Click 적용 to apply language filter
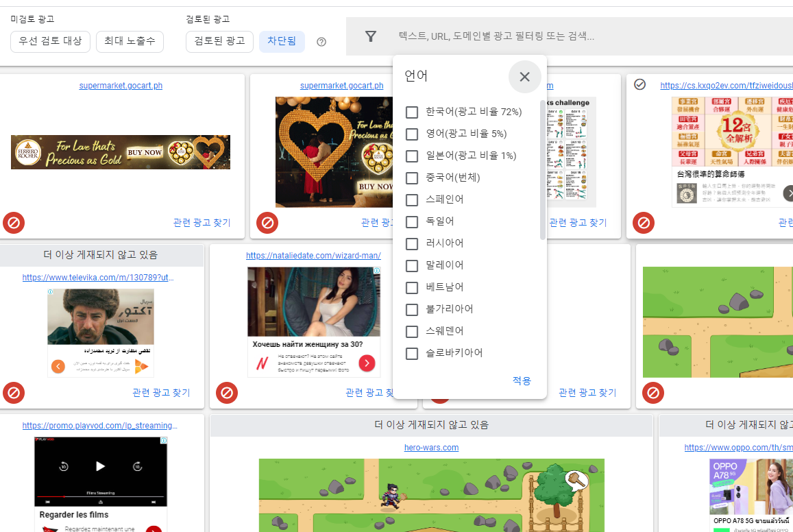 coord(522,380)
